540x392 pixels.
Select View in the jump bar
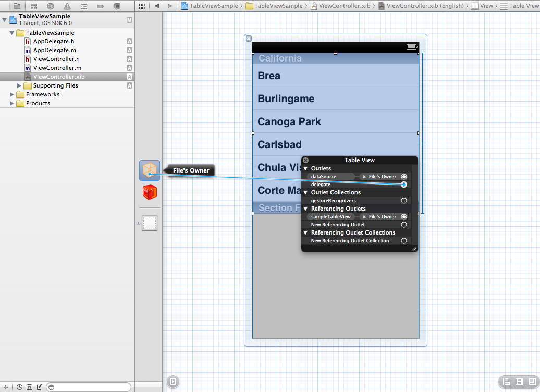(482, 6)
